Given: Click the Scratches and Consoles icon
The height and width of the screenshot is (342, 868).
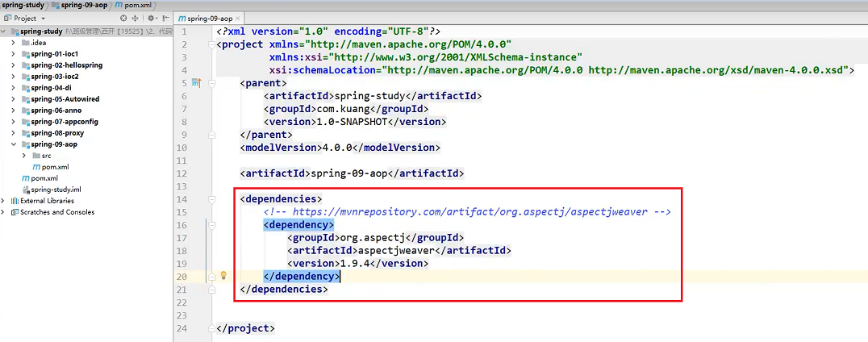Looking at the screenshot, I should pyautogui.click(x=15, y=212).
